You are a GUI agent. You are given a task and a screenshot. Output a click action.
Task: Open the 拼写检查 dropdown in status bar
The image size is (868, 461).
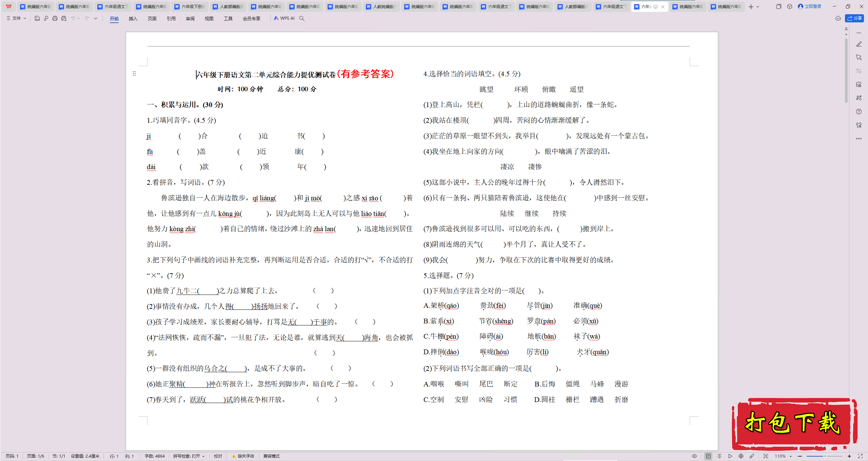click(189, 456)
